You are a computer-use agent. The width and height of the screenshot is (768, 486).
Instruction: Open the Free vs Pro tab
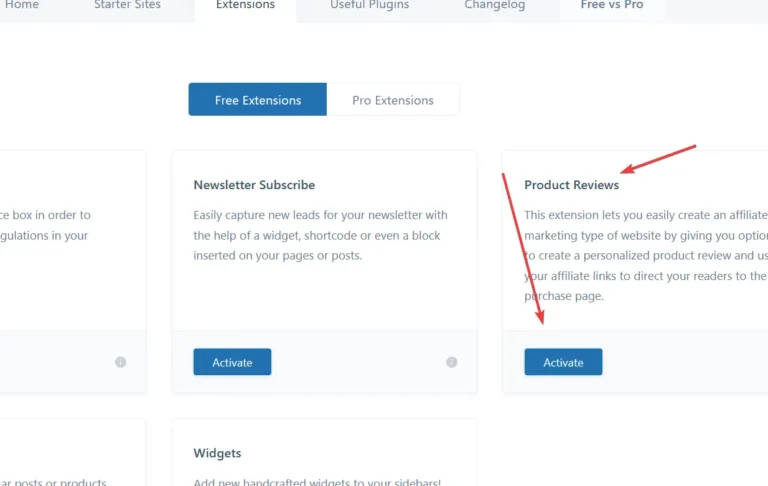pos(612,6)
